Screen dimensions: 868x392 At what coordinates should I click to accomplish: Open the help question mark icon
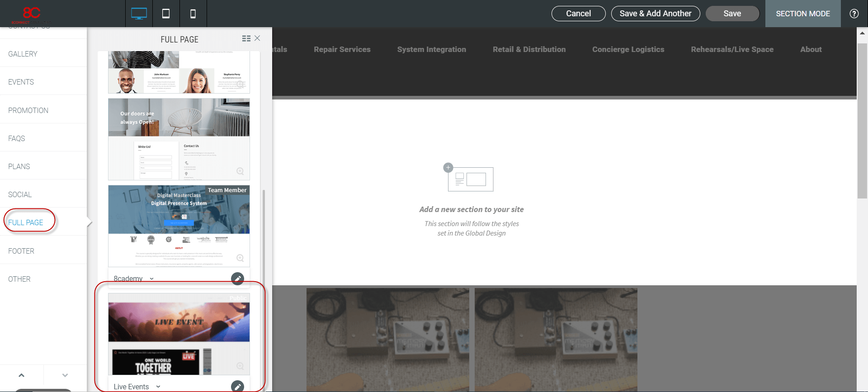(x=854, y=14)
